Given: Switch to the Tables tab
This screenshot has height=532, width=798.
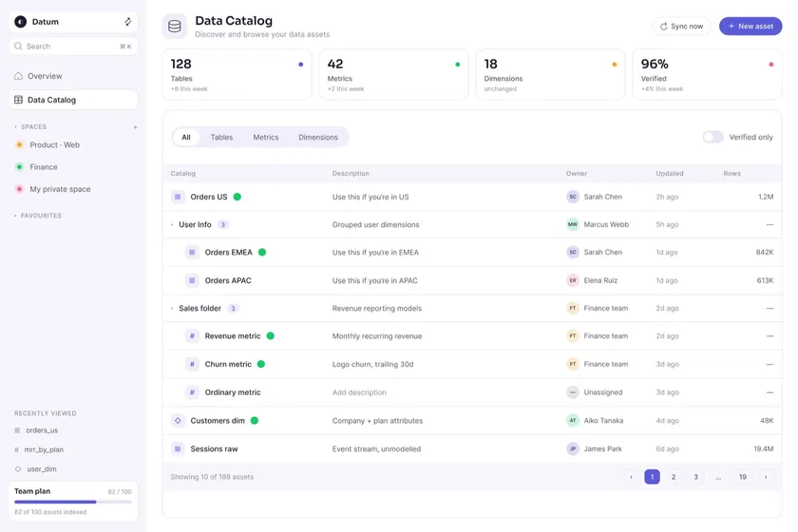Looking at the screenshot, I should point(221,138).
